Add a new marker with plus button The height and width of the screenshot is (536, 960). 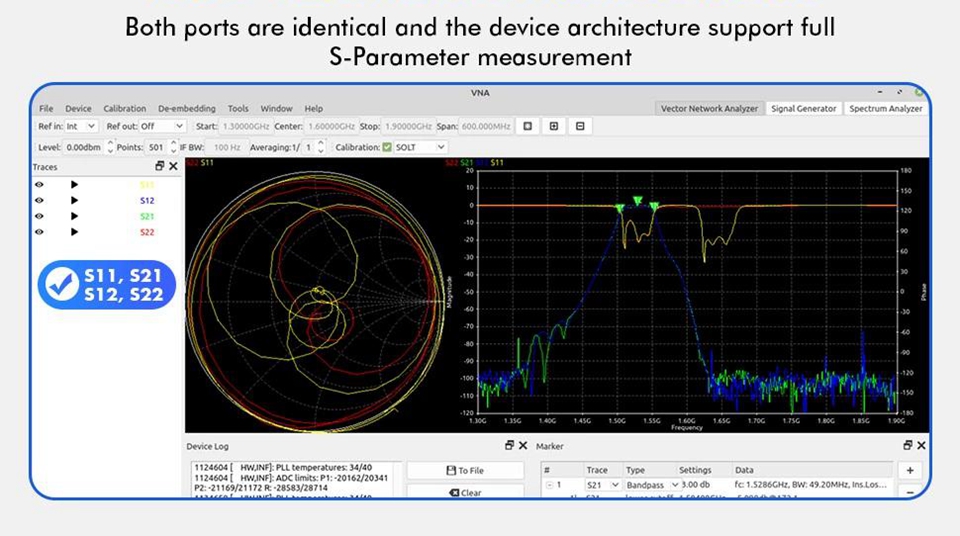tap(910, 470)
